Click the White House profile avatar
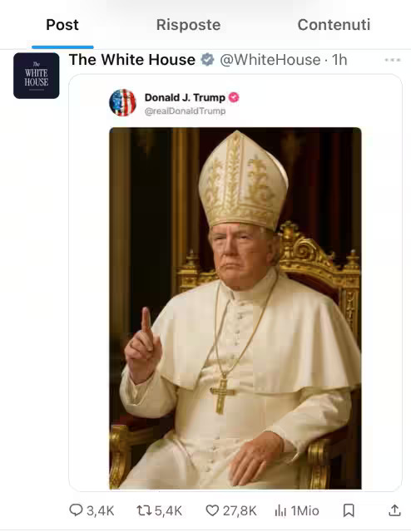The width and height of the screenshot is (411, 532). [37, 76]
